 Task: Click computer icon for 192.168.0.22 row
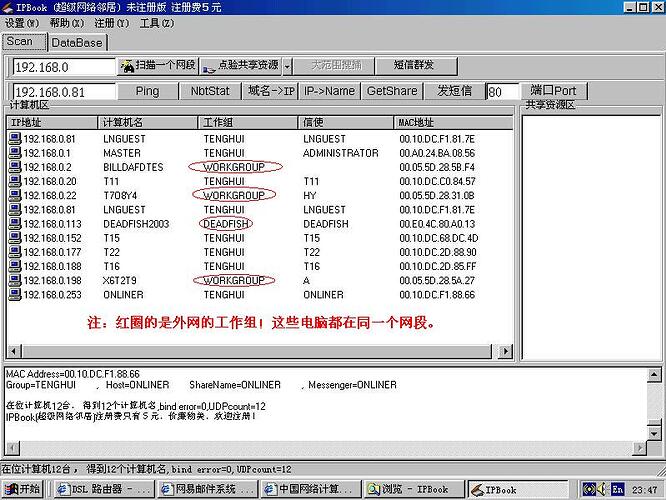click(x=15, y=195)
